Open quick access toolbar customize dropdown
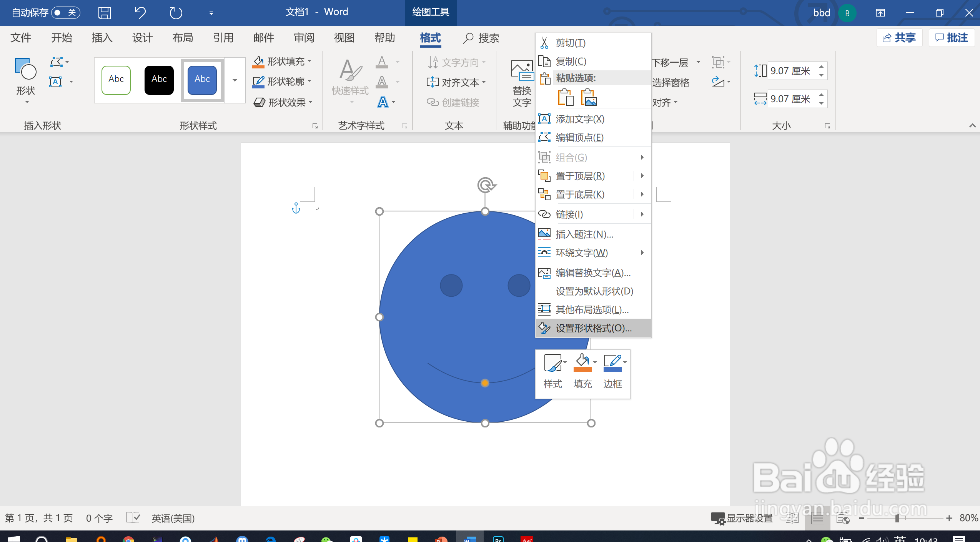Viewport: 980px width, 542px height. pos(211,13)
